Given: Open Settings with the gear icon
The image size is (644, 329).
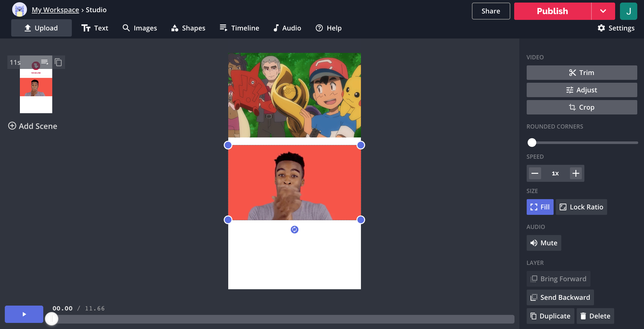Looking at the screenshot, I should (x=616, y=28).
